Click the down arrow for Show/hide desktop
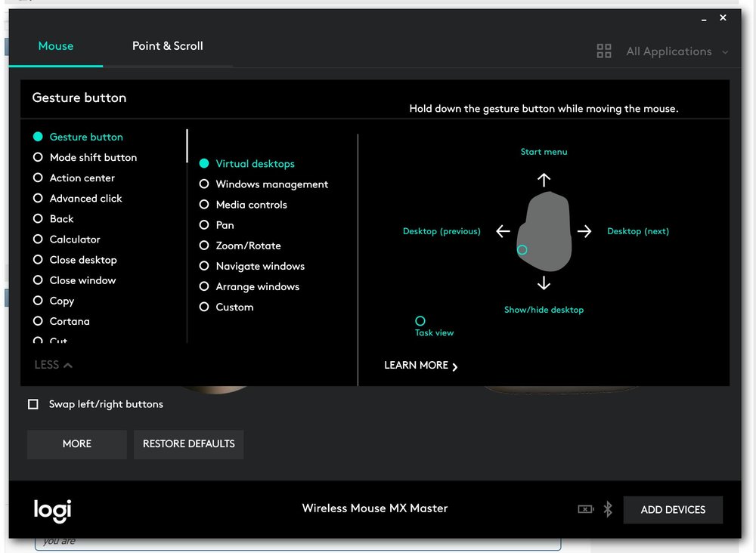 [x=544, y=283]
